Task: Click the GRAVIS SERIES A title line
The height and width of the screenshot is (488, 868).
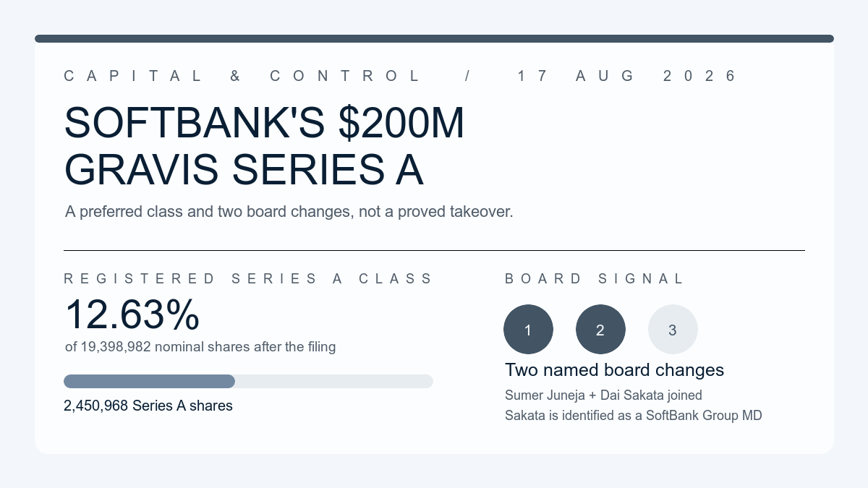Action: pos(244,170)
